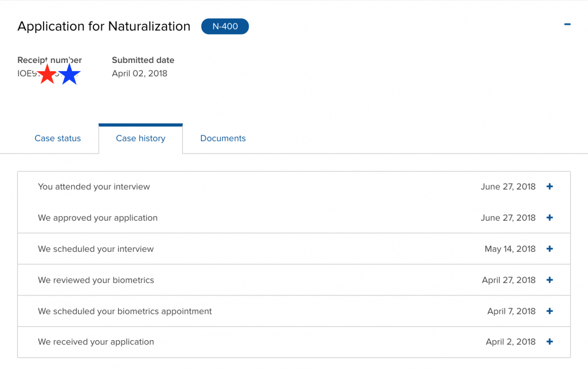Click the 'Application for Naturalization' heading

point(104,26)
